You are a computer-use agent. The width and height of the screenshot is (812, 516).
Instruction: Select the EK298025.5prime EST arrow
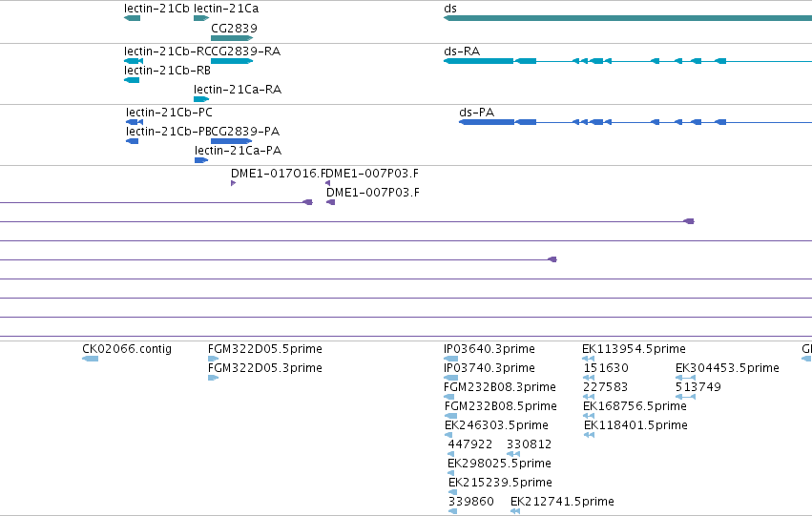pos(450,473)
